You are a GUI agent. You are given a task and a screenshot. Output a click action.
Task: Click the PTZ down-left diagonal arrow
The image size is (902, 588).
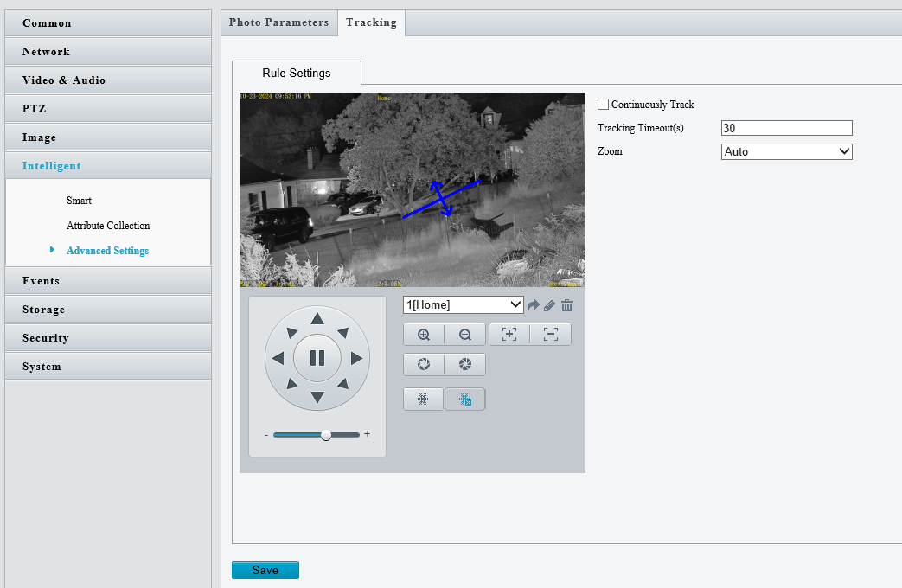point(291,384)
